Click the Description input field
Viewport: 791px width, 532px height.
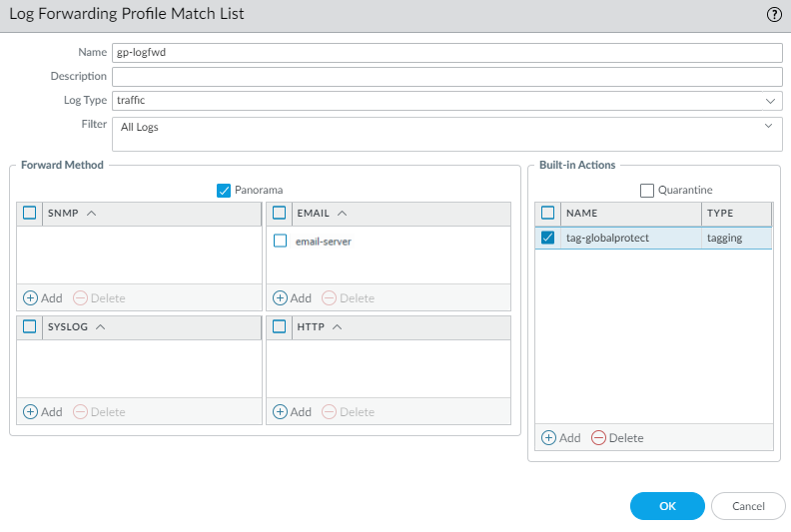coord(446,77)
